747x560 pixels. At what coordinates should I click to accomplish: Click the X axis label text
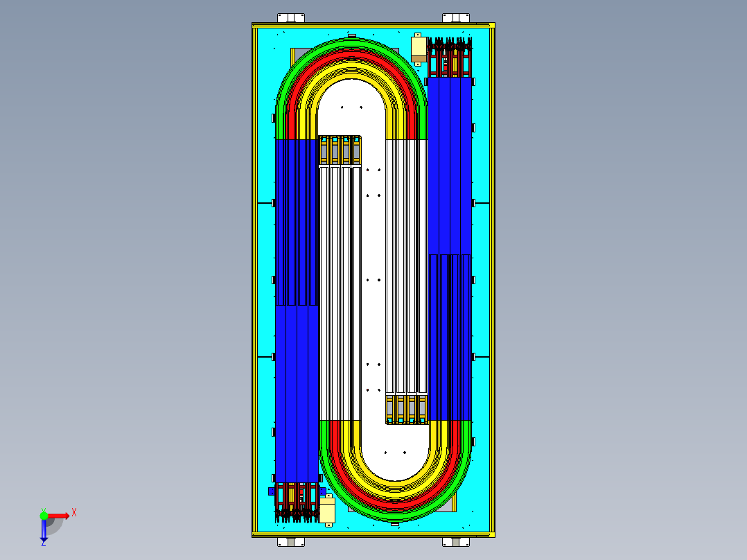(73, 514)
